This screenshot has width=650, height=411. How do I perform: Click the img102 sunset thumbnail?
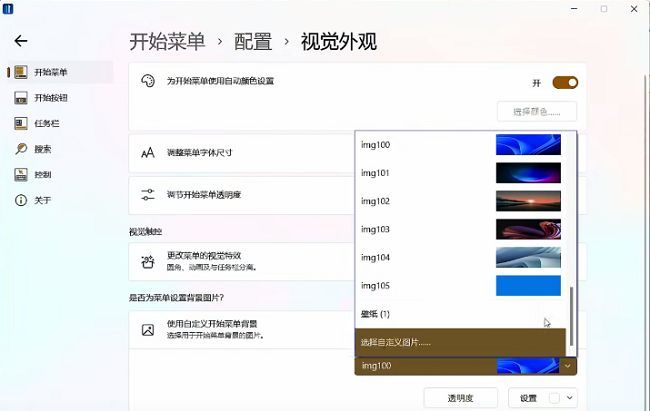pos(528,201)
